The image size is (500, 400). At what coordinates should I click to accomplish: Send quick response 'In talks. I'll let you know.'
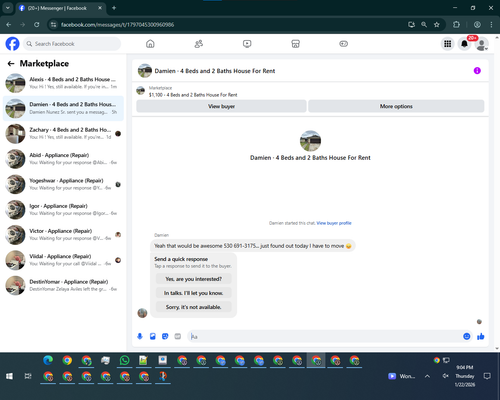click(x=194, y=293)
